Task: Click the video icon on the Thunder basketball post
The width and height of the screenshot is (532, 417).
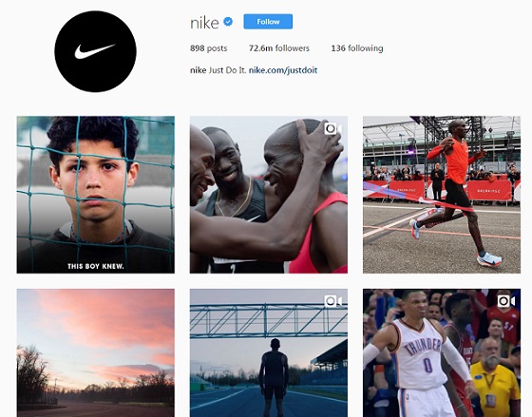Action: tap(505, 301)
